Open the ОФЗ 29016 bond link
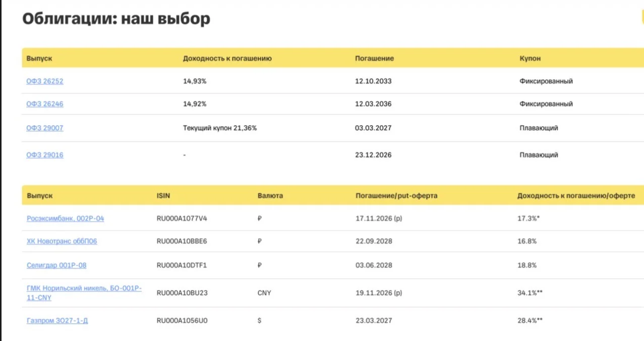 pos(45,155)
